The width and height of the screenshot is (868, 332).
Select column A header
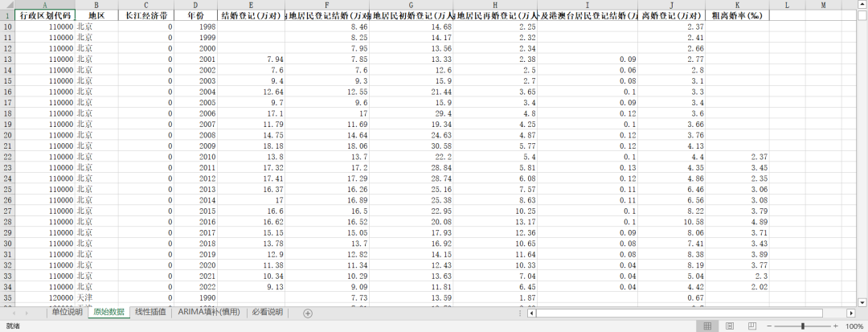(45, 5)
